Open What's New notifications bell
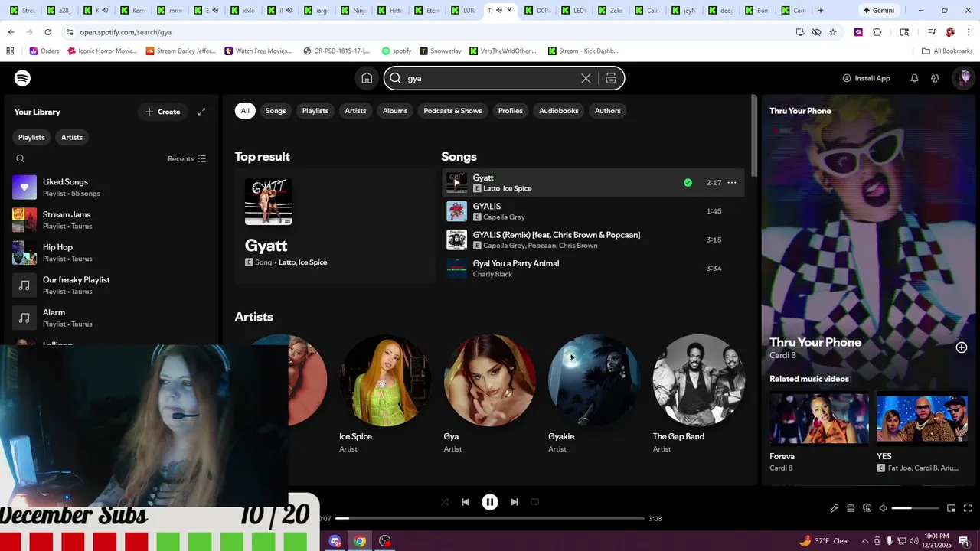Screen dimensions: 980x551 [914, 78]
